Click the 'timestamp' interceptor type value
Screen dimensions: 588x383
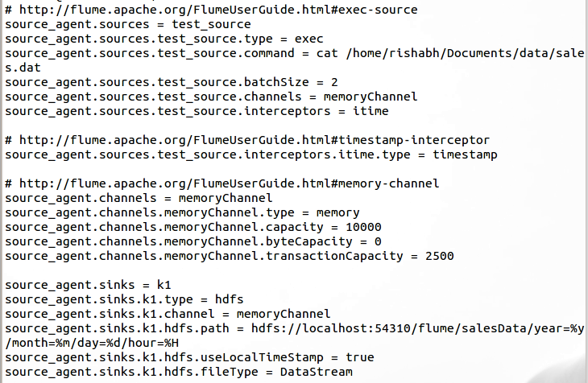(465, 154)
